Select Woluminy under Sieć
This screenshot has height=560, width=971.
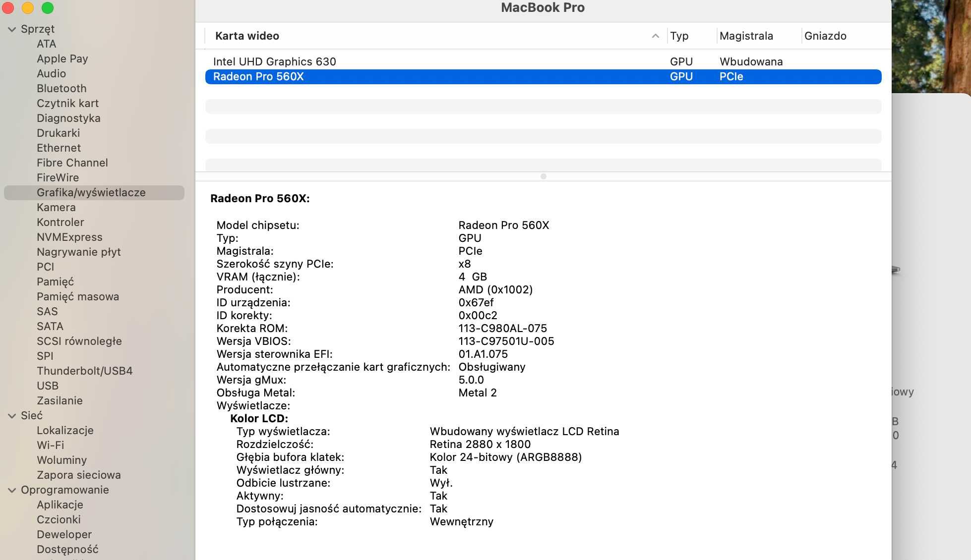pos(61,460)
